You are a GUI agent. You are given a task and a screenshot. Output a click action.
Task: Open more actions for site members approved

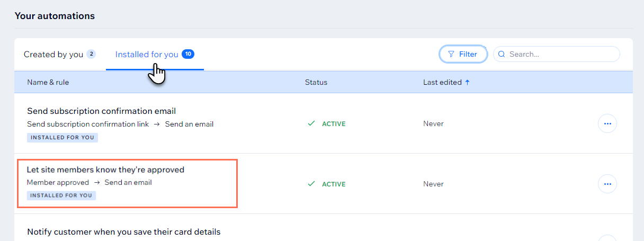pos(607,184)
